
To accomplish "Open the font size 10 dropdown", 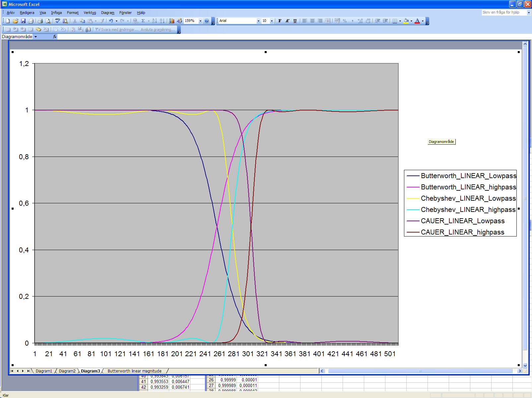I will pos(272,21).
